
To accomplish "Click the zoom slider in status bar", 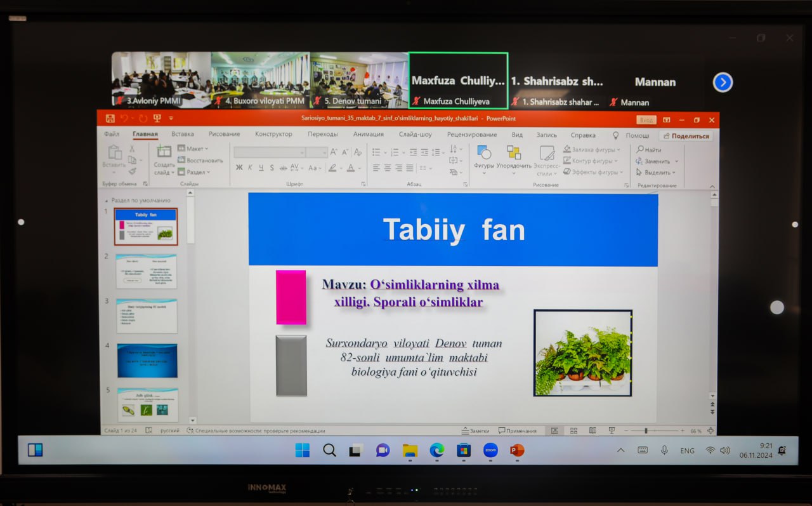I will 646,430.
